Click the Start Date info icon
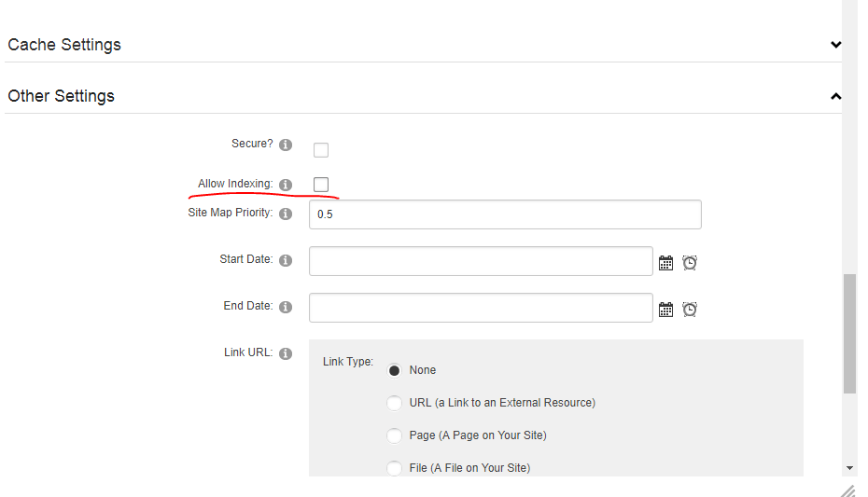 pos(286,260)
